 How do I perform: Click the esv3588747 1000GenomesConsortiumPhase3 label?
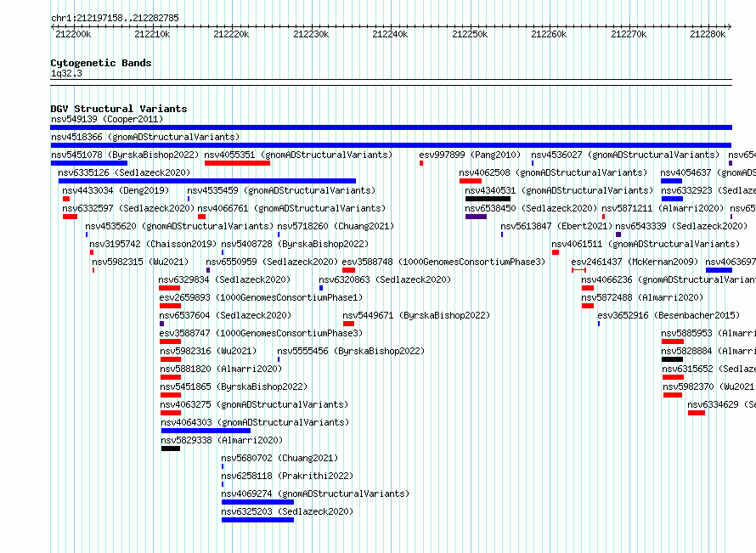coord(261,333)
